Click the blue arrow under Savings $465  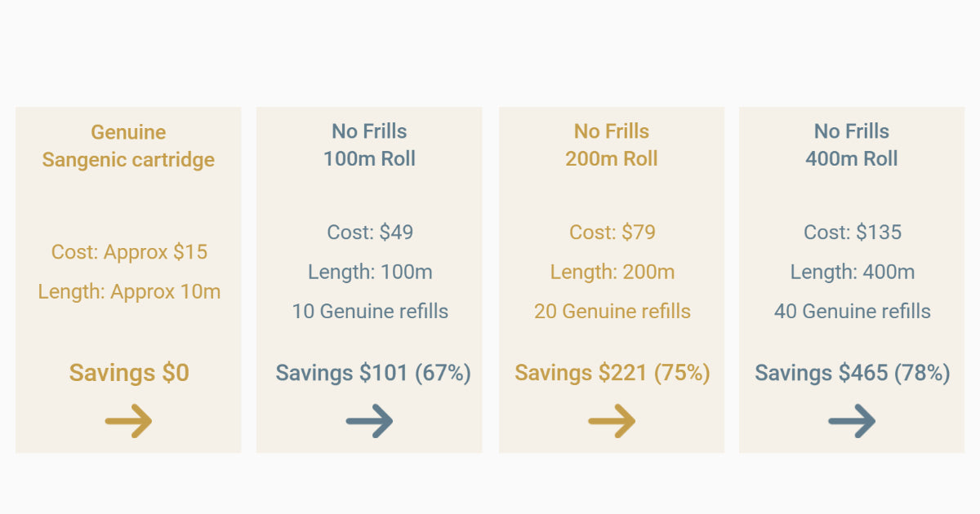click(852, 422)
